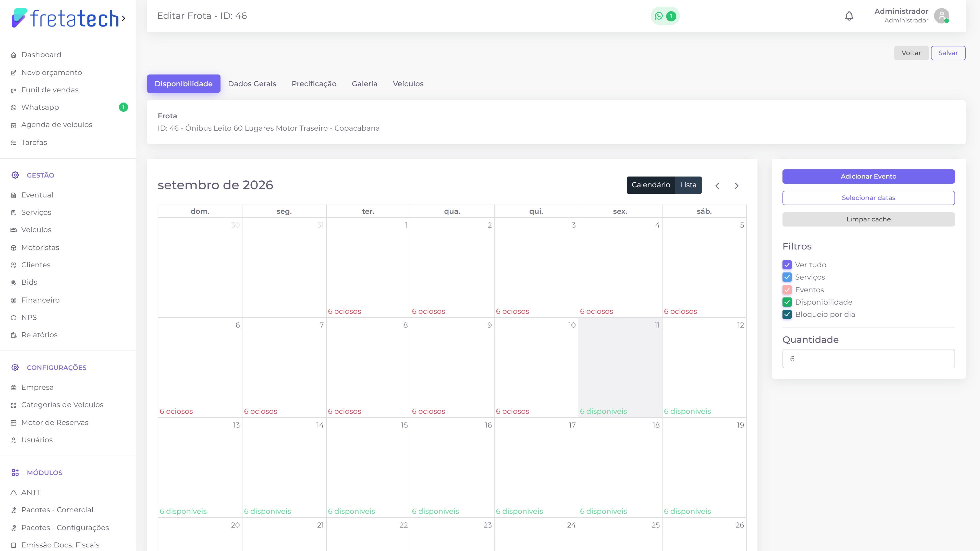Open the Disponibilidade tab
Screen dimensions: 980x551
(183, 84)
